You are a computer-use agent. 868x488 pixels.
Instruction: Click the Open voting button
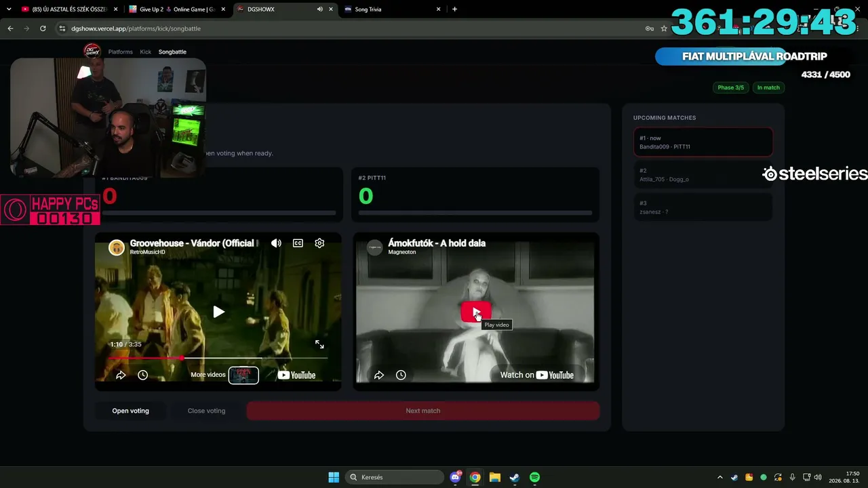pyautogui.click(x=130, y=411)
